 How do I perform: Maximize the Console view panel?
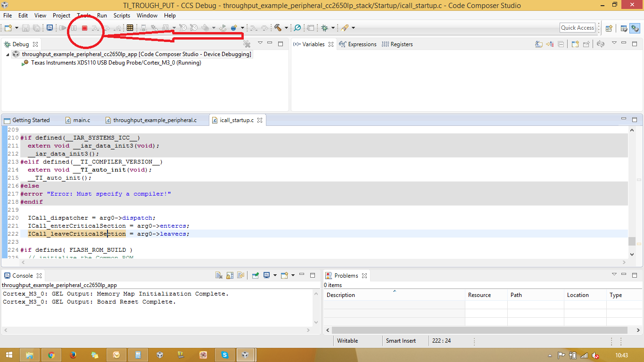click(313, 275)
